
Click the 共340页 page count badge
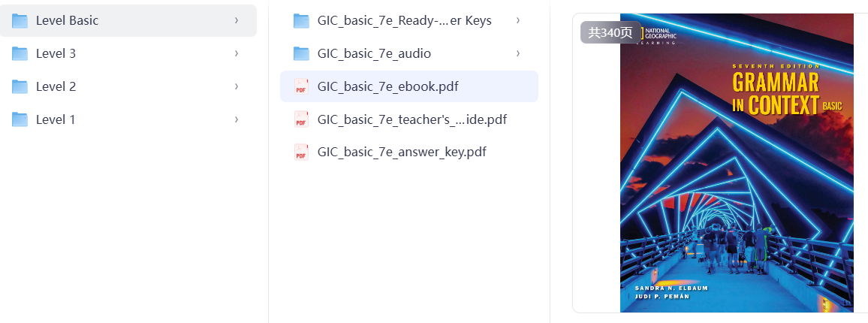[x=610, y=32]
